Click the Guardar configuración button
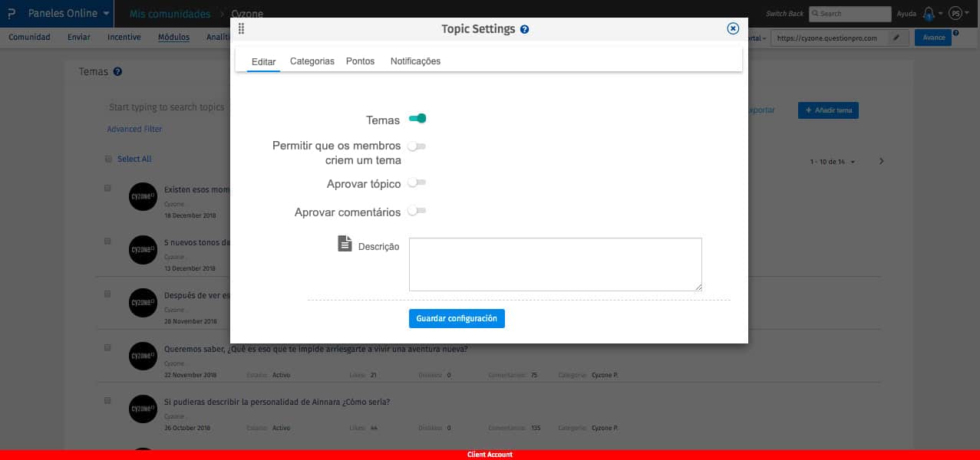This screenshot has height=460, width=980. pos(457,318)
